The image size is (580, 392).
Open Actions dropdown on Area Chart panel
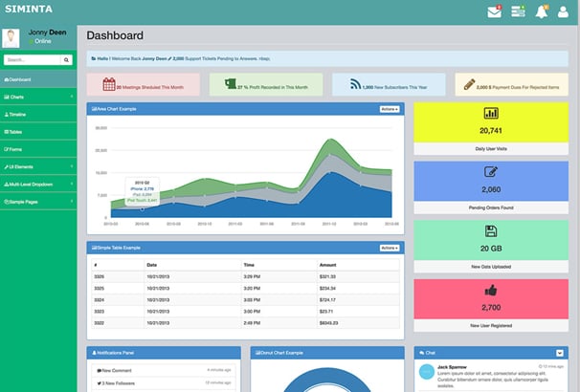click(390, 109)
